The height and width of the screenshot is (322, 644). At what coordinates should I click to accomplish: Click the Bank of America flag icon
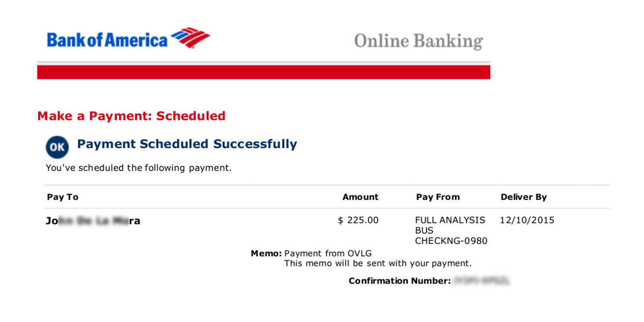(190, 38)
